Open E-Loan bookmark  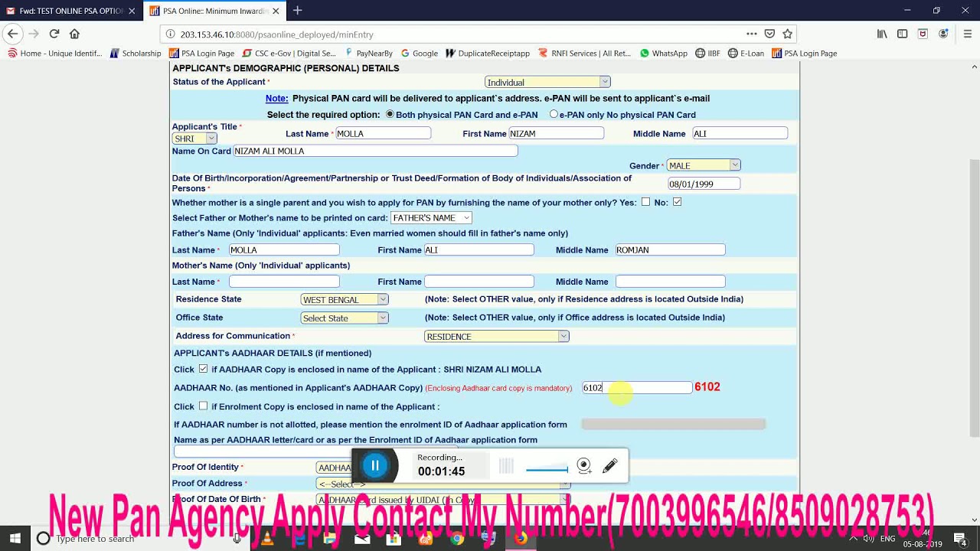tap(746, 54)
